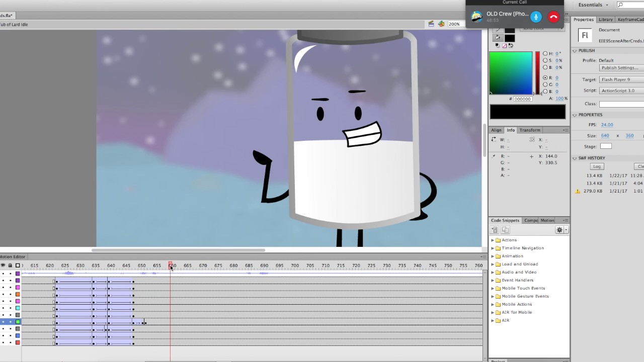Click the Show All Layers eye icon
Viewport: 644px width, 362px height.
click(x=3, y=265)
